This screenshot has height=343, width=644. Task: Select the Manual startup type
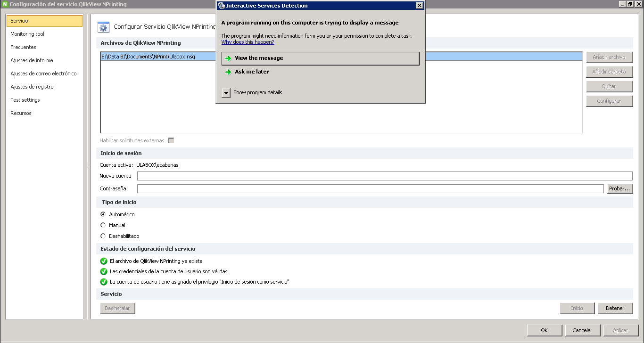click(103, 225)
